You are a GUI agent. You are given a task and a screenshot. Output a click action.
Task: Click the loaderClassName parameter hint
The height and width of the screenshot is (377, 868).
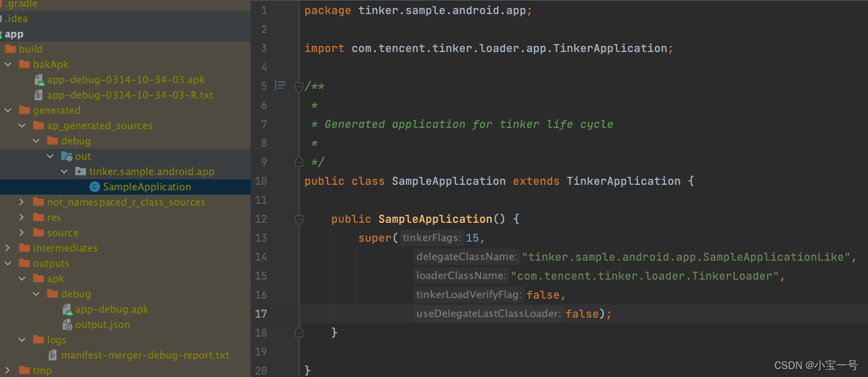(462, 276)
